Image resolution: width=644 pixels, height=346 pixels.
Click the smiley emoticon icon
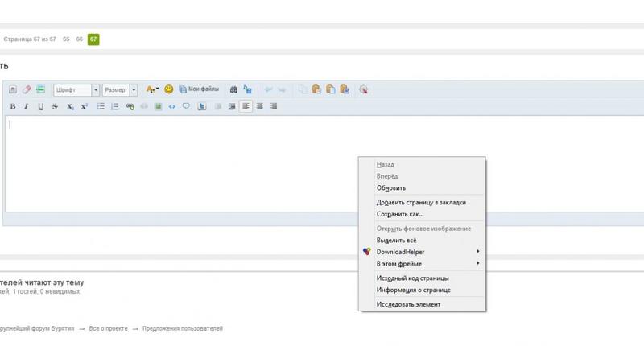pyautogui.click(x=169, y=90)
